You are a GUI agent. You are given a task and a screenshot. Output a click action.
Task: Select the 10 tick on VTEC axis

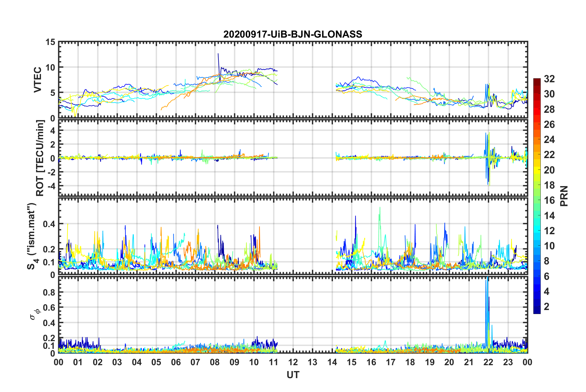tap(51, 67)
